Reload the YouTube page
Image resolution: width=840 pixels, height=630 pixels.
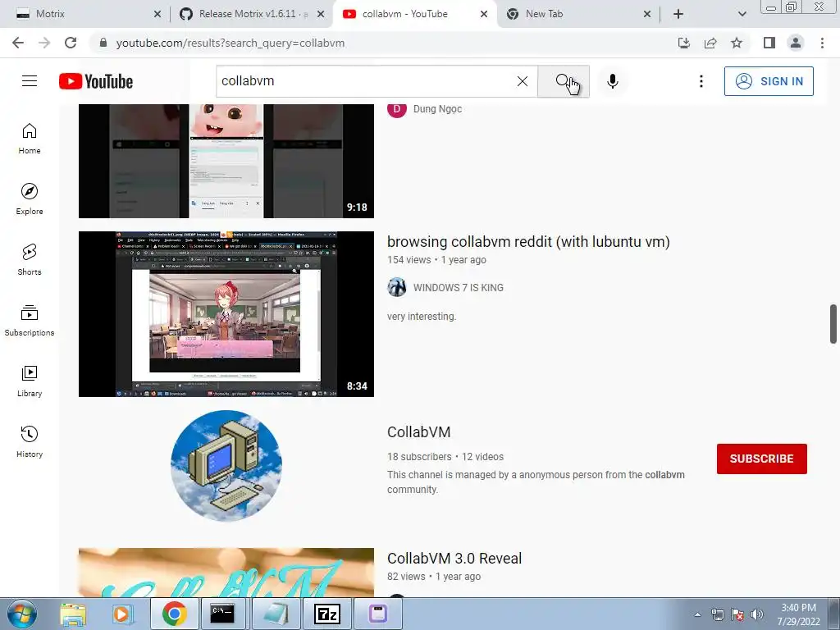(71, 43)
